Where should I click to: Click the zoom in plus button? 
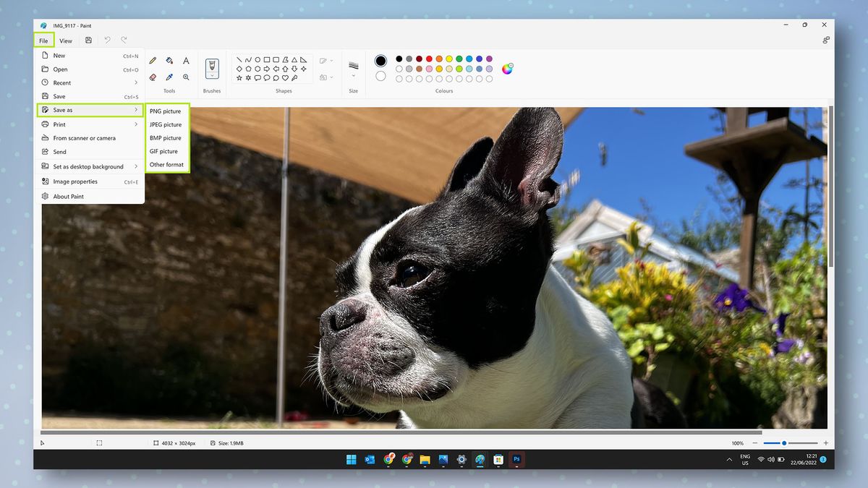pos(825,443)
